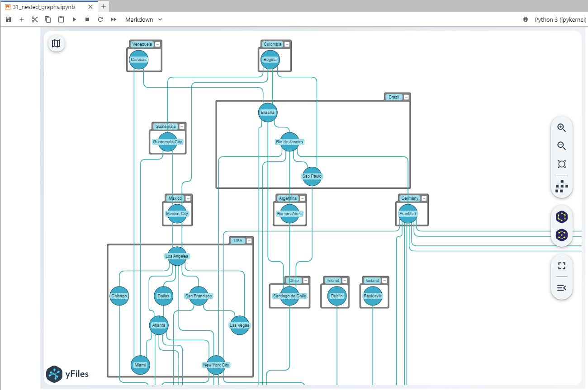Run the selected cell
This screenshot has height=390, width=588.
coord(74,19)
